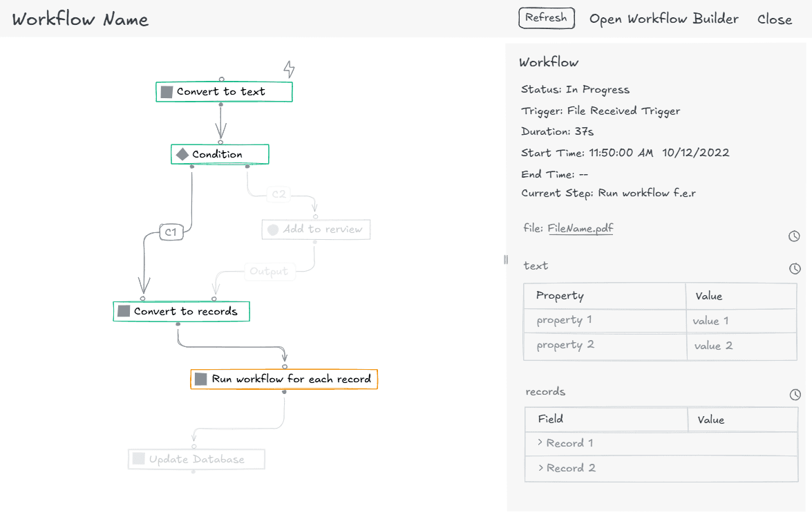Select the C2 branch label
812x515 pixels.
tap(278, 194)
